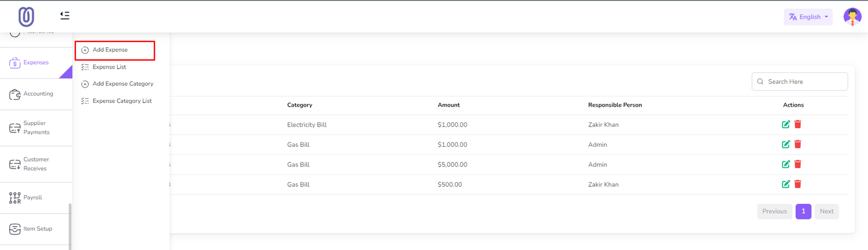The height and width of the screenshot is (250, 868).
Task: Select Add Expense from the submenu
Action: 110,50
